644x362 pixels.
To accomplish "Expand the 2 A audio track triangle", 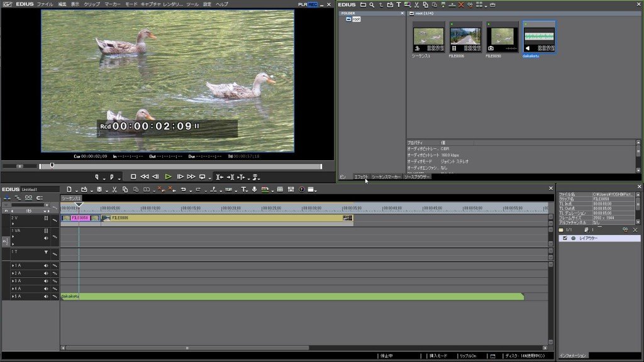I will tap(13, 273).
